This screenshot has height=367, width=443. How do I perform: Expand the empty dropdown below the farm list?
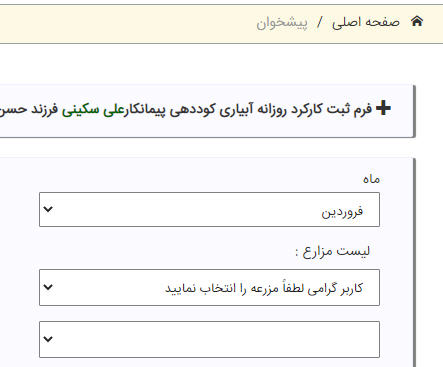coord(209,339)
